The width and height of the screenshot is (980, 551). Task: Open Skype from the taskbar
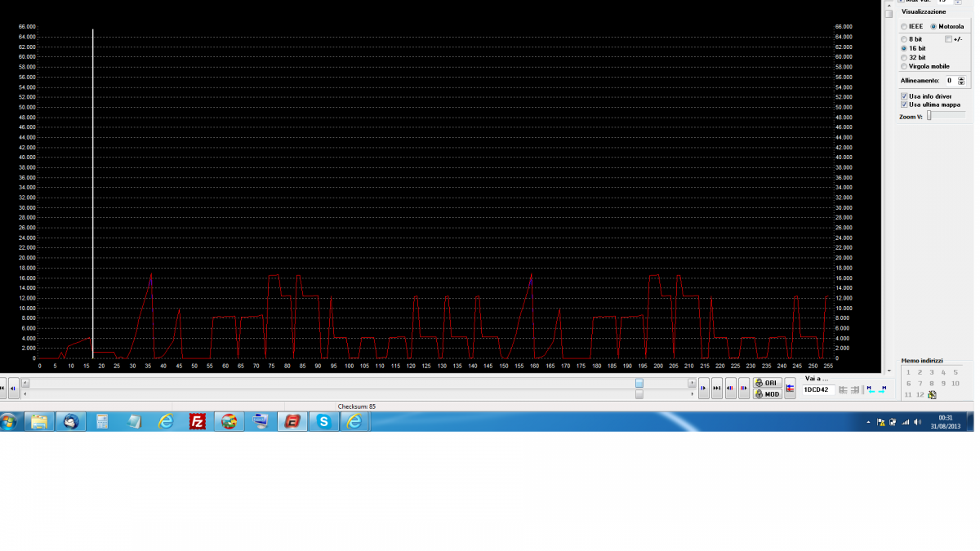324,421
